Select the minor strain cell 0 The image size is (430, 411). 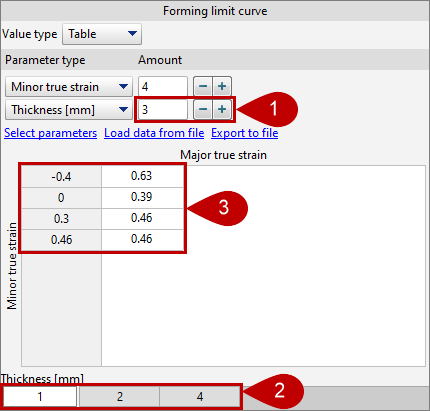coord(61,198)
